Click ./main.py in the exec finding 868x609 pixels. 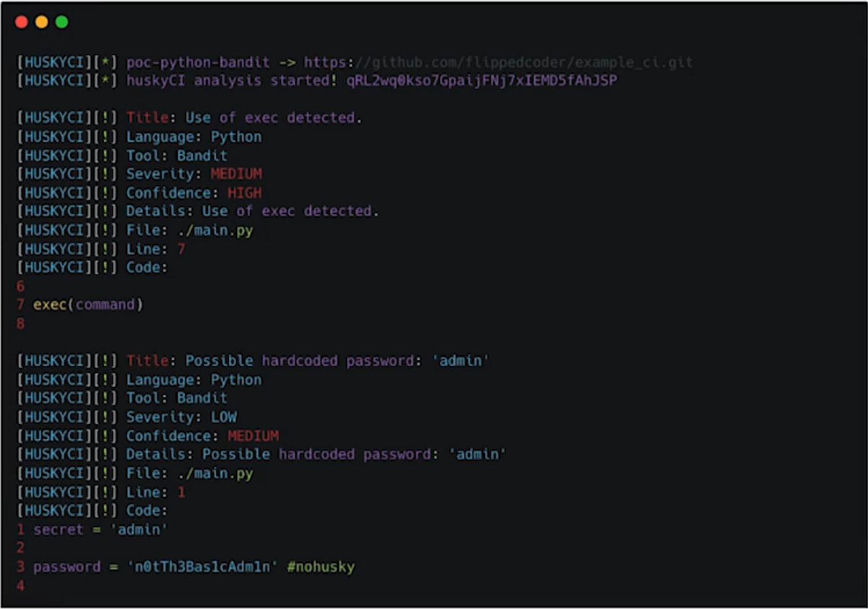click(x=215, y=230)
